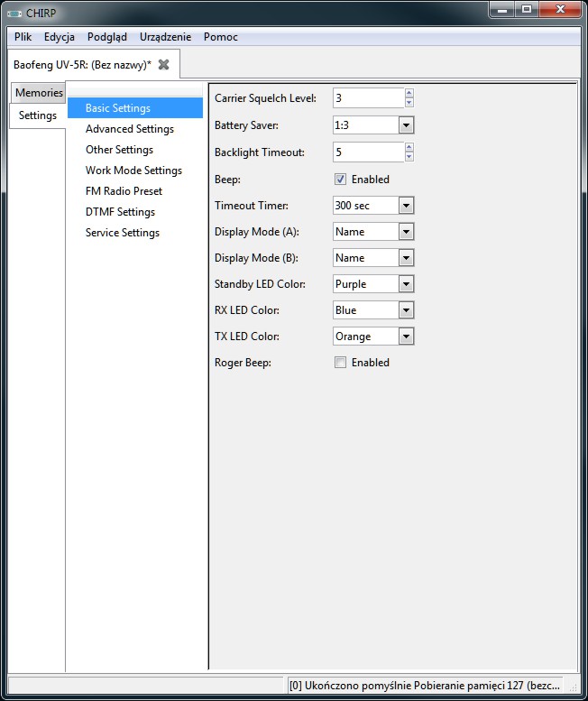
Task: Click the Backlight Timeout input field
Action: (369, 152)
